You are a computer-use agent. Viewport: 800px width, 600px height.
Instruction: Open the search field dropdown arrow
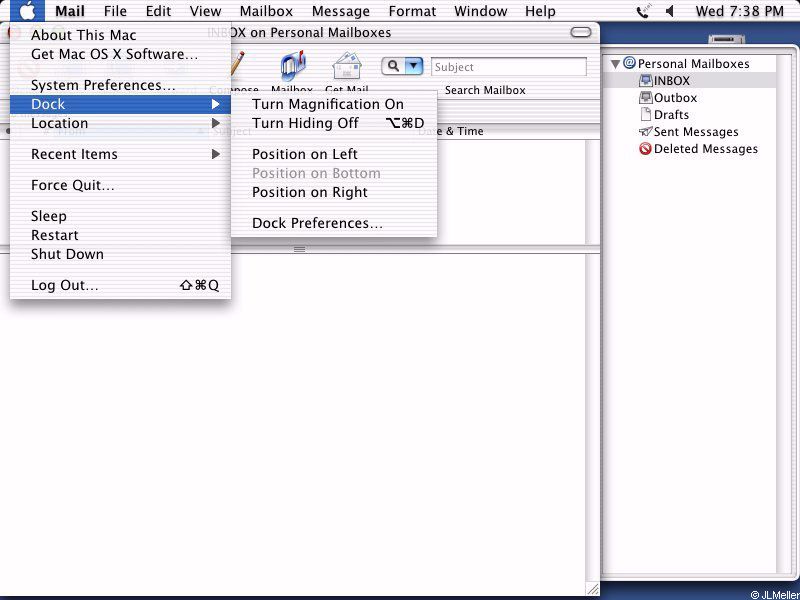(414, 66)
